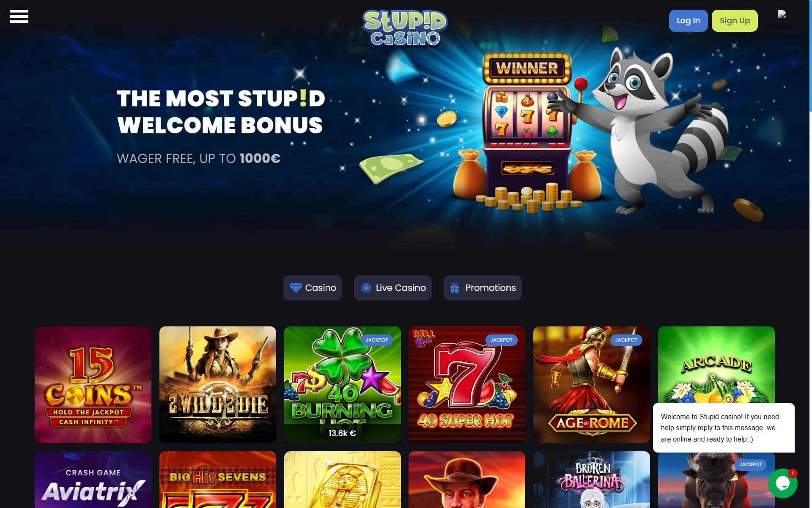This screenshot has height=508, width=812.
Task: Open the hamburger menu
Action: point(19,17)
